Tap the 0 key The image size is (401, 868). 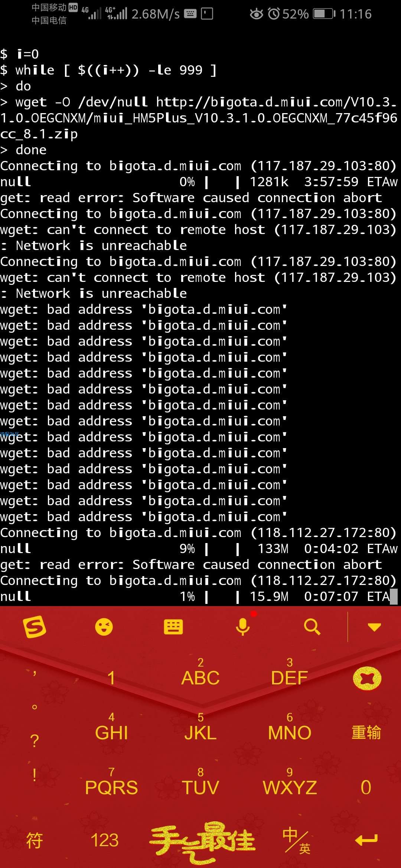click(x=366, y=788)
